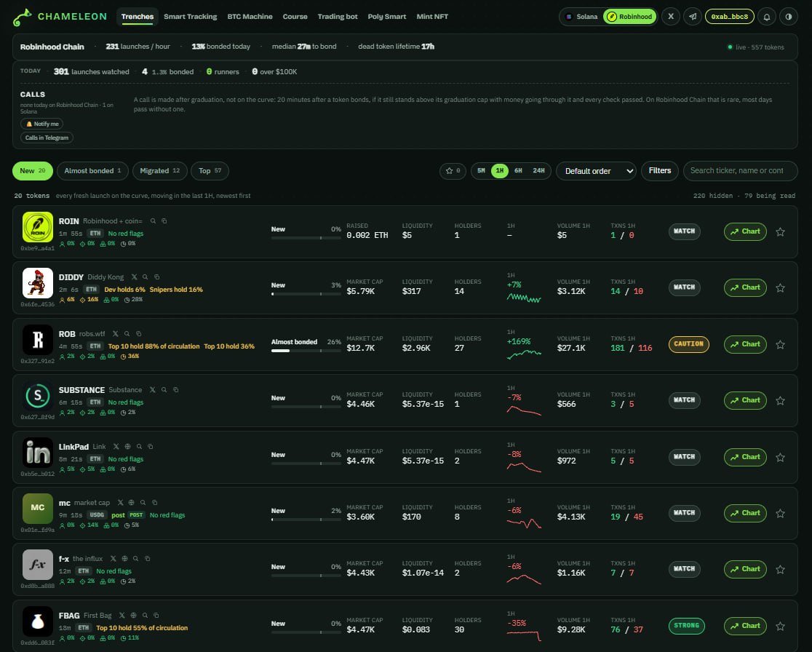Open the Trenches tab
Viewport: 812px width, 652px height.
[138, 17]
